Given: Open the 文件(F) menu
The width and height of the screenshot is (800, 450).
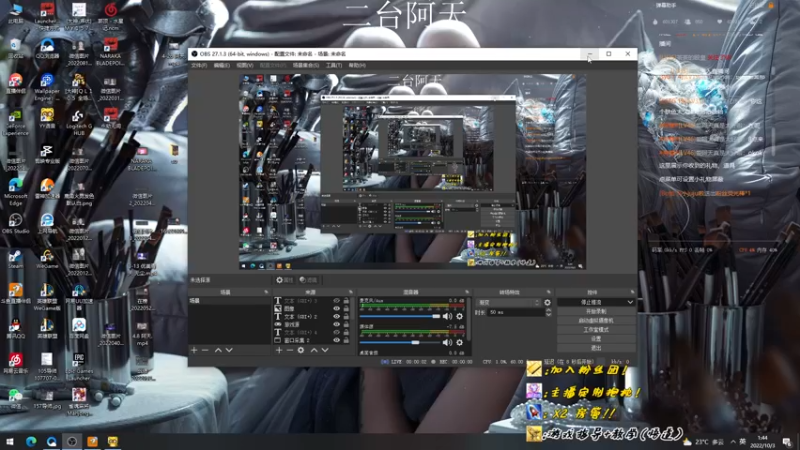Looking at the screenshot, I should pyautogui.click(x=199, y=65).
